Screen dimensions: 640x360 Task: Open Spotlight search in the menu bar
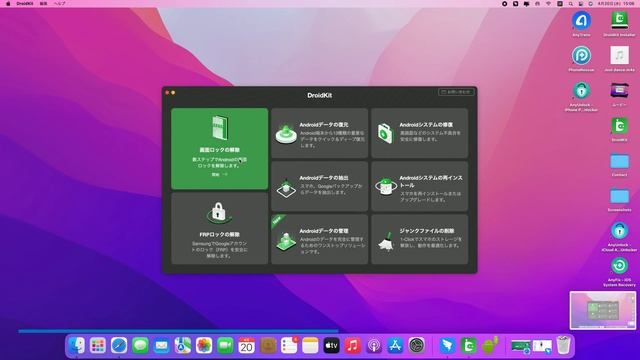pyautogui.click(x=570, y=3)
